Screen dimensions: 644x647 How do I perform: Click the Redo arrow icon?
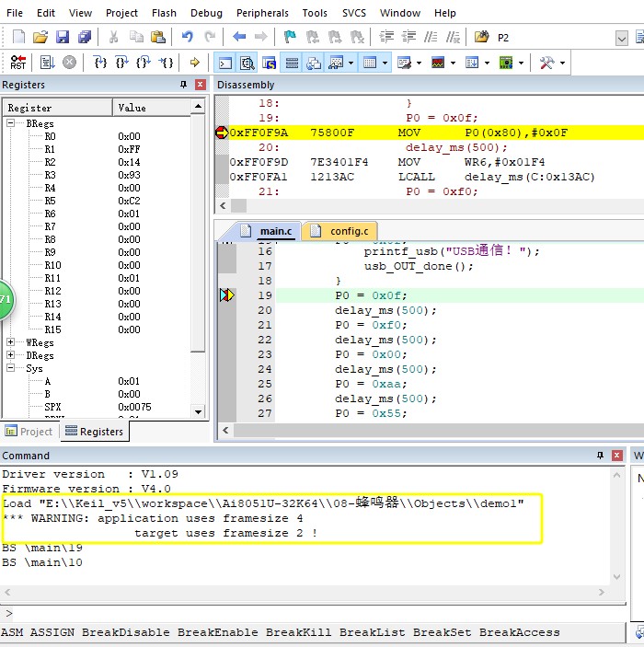(x=210, y=37)
